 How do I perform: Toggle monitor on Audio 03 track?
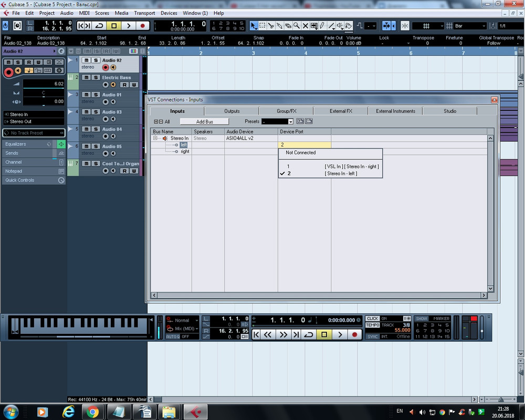point(113,119)
